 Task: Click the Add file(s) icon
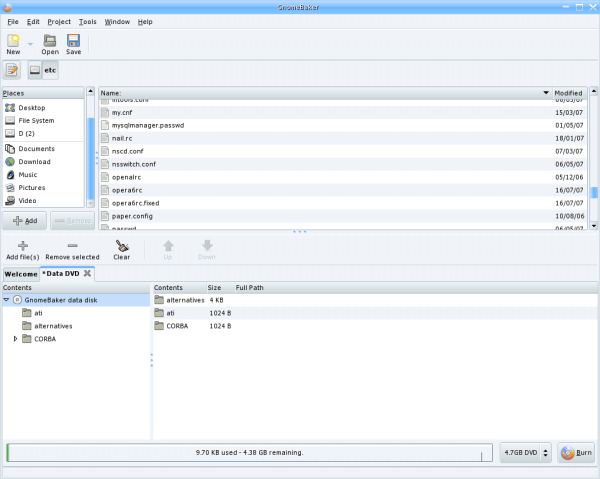click(x=23, y=250)
